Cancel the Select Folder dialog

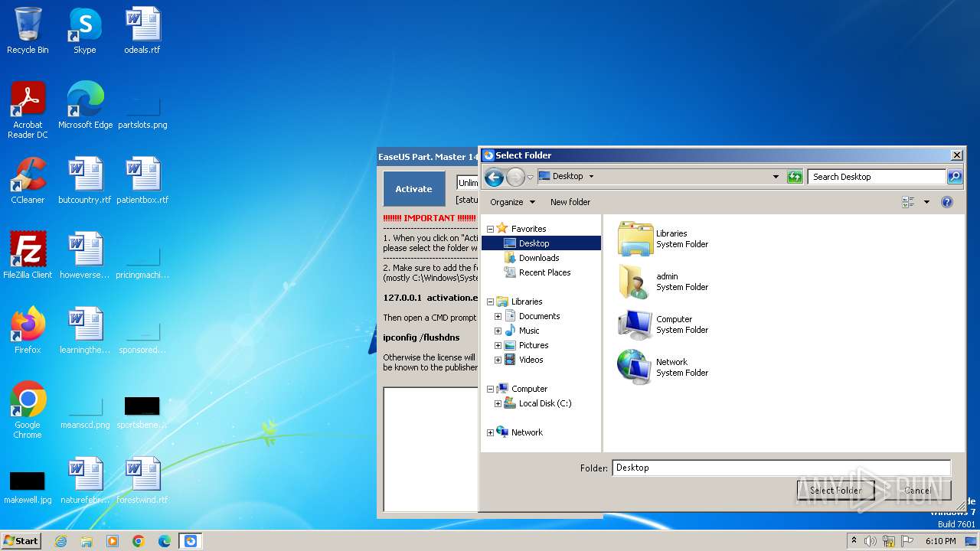pyautogui.click(x=917, y=491)
